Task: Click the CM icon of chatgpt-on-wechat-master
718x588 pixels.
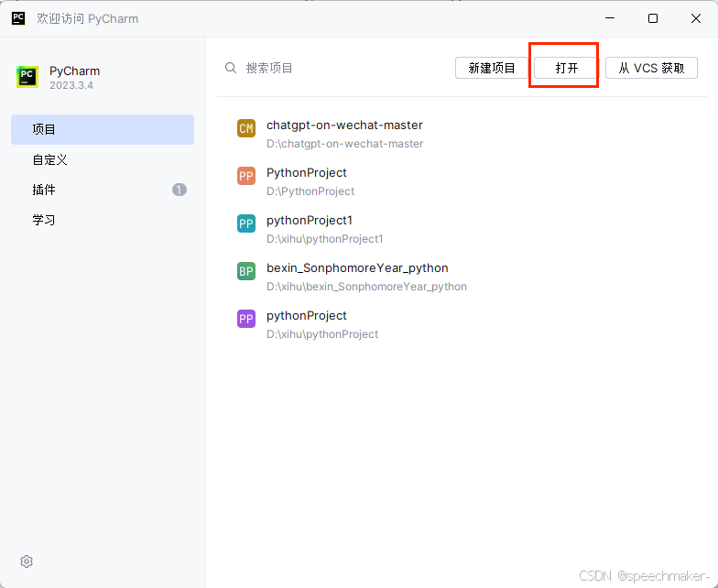Action: tap(246, 128)
